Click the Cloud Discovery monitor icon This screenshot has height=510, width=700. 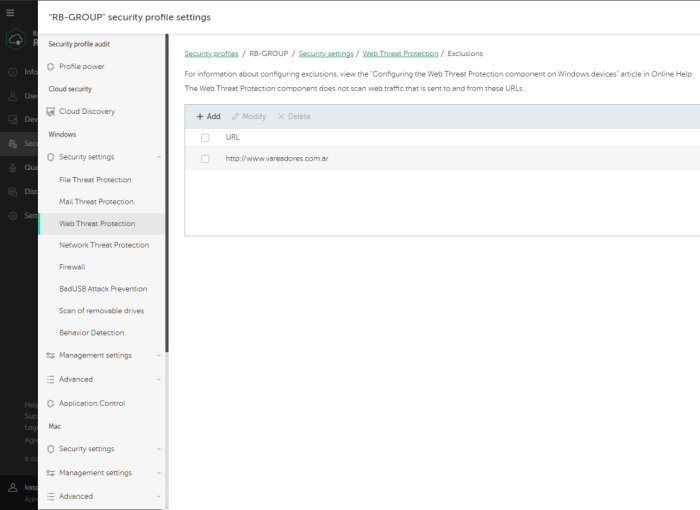(50, 112)
